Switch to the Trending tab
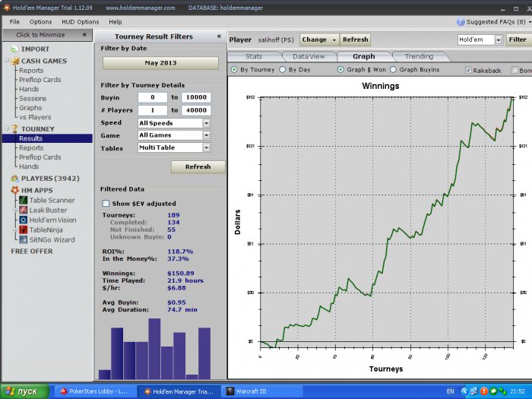This screenshot has height=399, width=532. coord(419,56)
